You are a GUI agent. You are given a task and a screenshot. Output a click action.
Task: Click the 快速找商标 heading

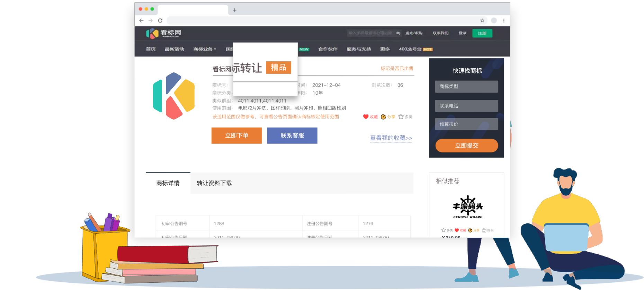tap(467, 71)
